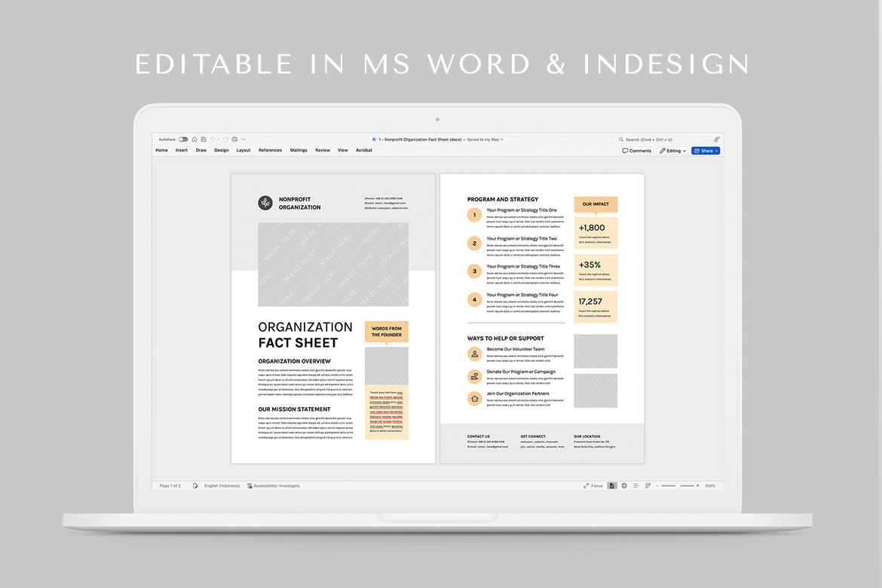Open the Editing mode dropdown
The height and width of the screenshot is (588, 882).
click(672, 151)
